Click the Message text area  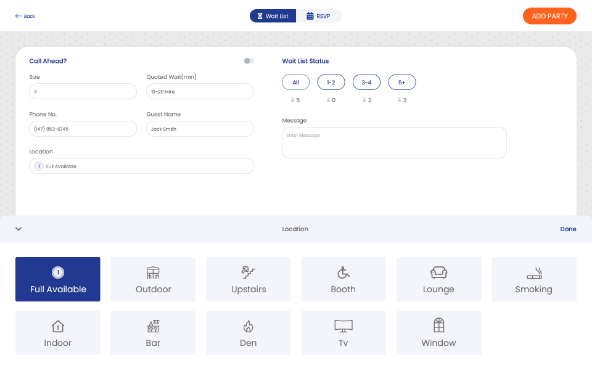[394, 143]
